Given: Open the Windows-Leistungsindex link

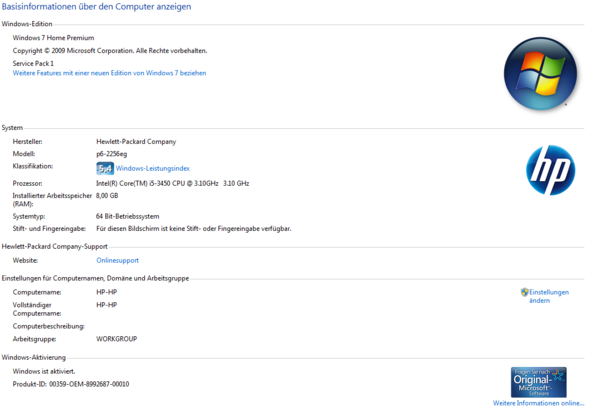Looking at the screenshot, I should click(x=153, y=169).
